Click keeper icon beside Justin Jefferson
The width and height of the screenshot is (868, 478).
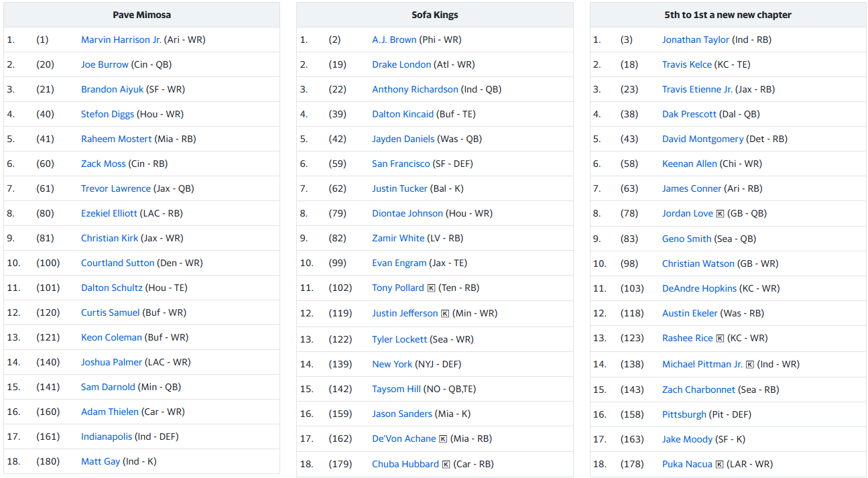point(445,313)
